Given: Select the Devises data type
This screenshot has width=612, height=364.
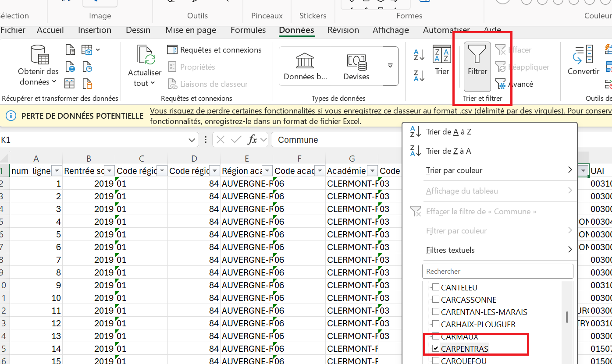Looking at the screenshot, I should (x=356, y=66).
